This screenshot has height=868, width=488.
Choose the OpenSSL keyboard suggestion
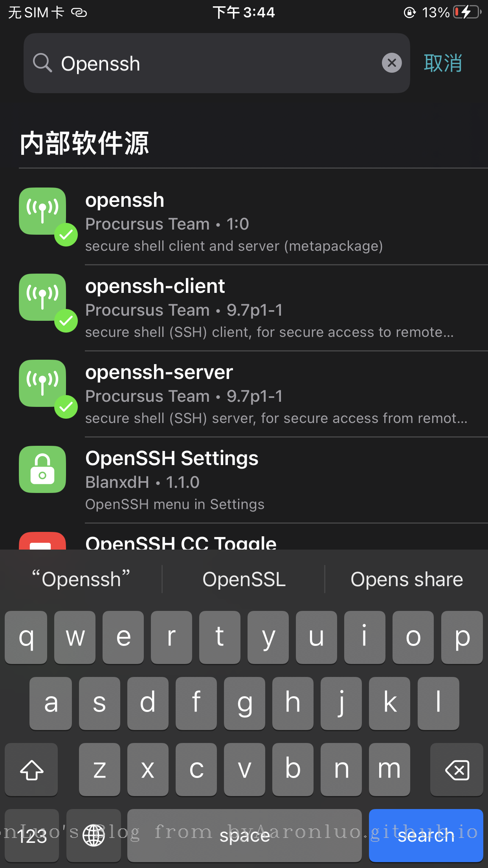coord(244,579)
